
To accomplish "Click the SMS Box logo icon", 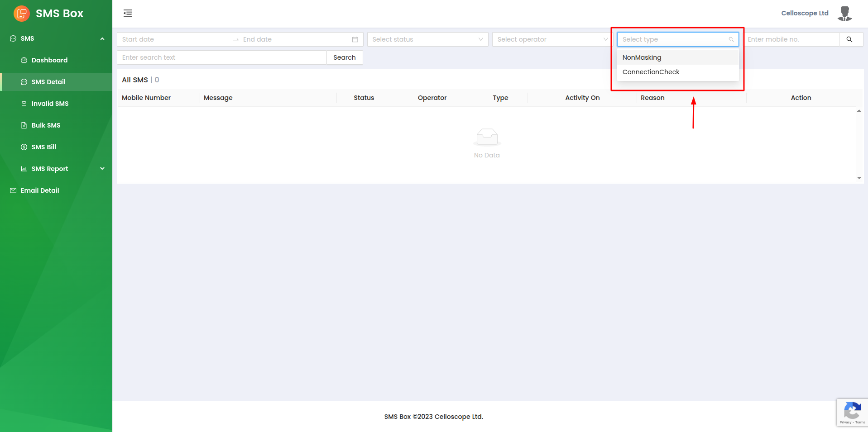I will coord(21,14).
